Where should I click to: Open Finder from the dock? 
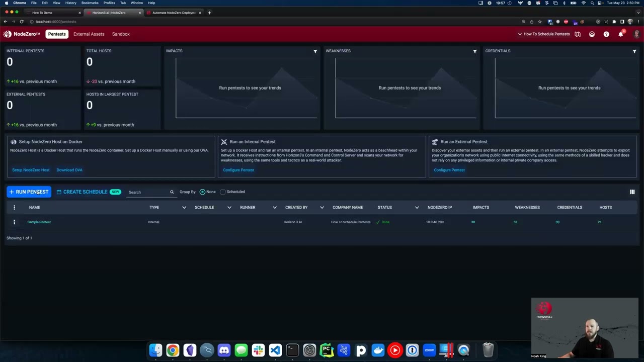pyautogui.click(x=156, y=349)
